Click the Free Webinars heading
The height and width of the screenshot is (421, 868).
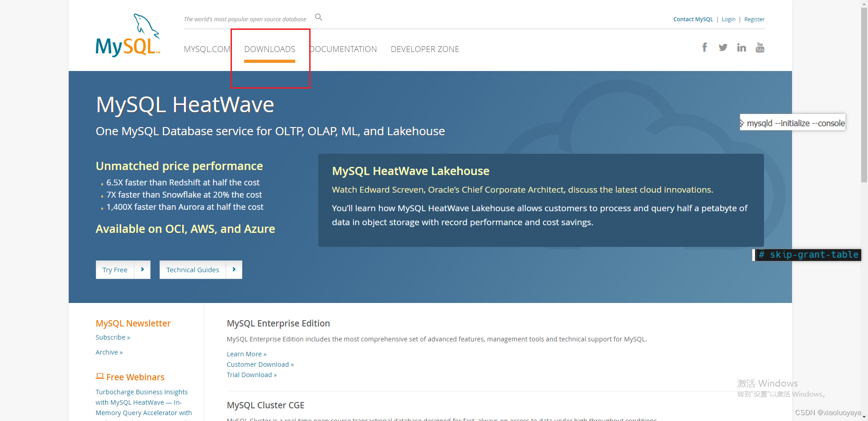135,377
